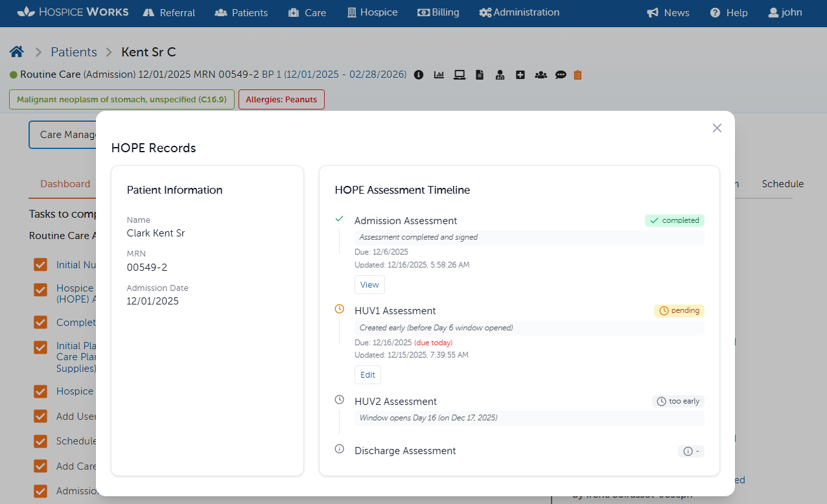Click the clinician stethoscope icon
The height and width of the screenshot is (504, 827).
pyautogui.click(x=500, y=74)
